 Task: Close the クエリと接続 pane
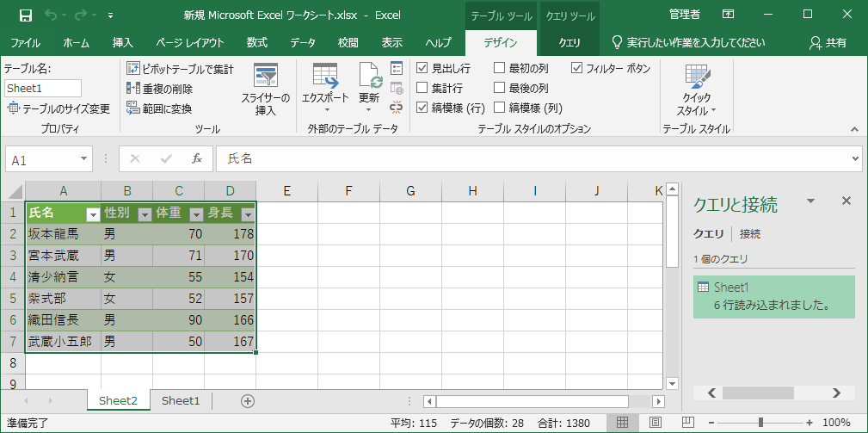pyautogui.click(x=846, y=201)
